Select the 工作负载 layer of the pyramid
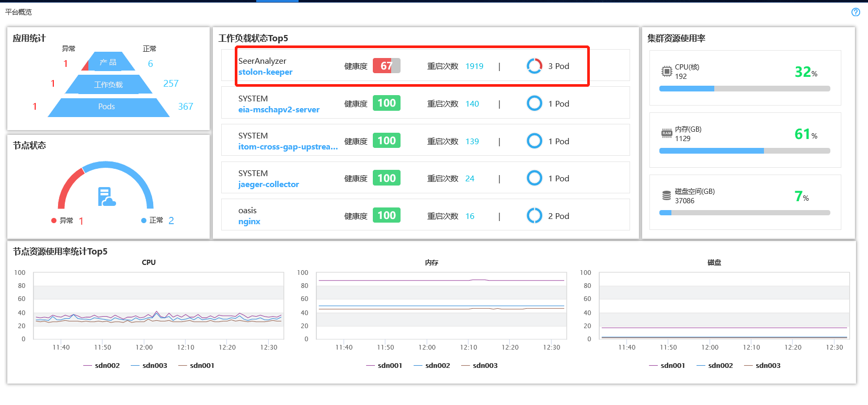Image resolution: width=868 pixels, height=405 pixels. [x=108, y=85]
